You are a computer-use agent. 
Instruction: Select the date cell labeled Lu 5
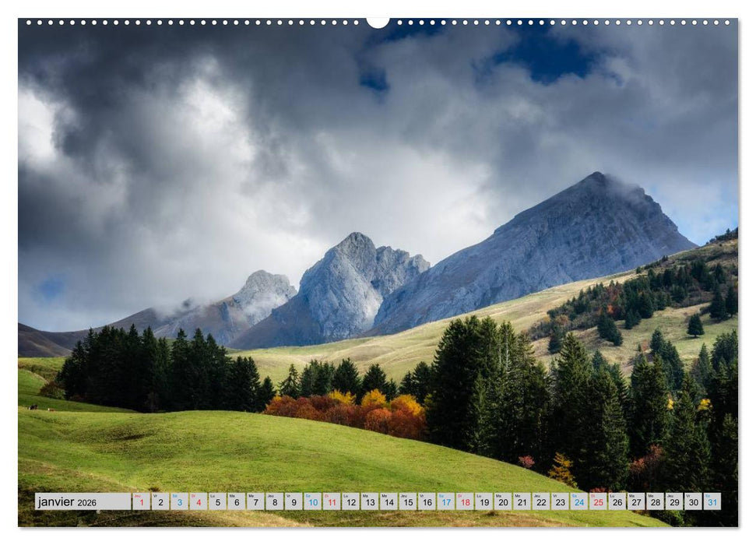click(x=216, y=502)
